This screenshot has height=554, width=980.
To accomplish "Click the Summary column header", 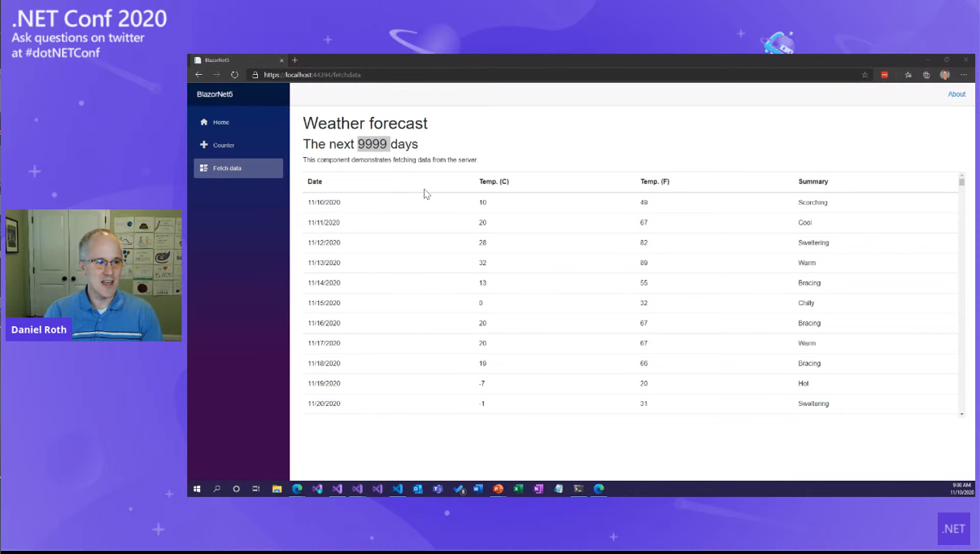I will (813, 181).
